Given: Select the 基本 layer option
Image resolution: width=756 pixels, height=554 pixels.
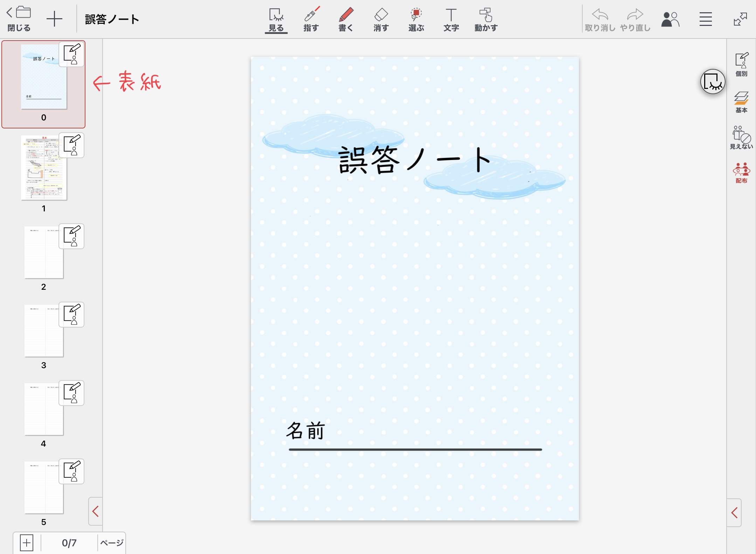Looking at the screenshot, I should pos(741,102).
